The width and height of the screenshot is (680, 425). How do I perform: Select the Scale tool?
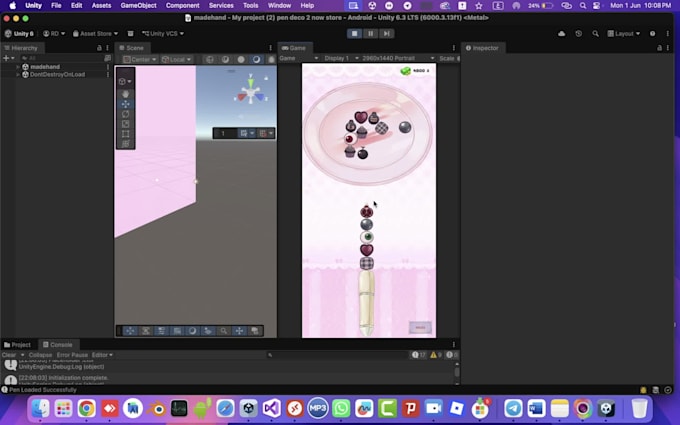pyautogui.click(x=125, y=124)
